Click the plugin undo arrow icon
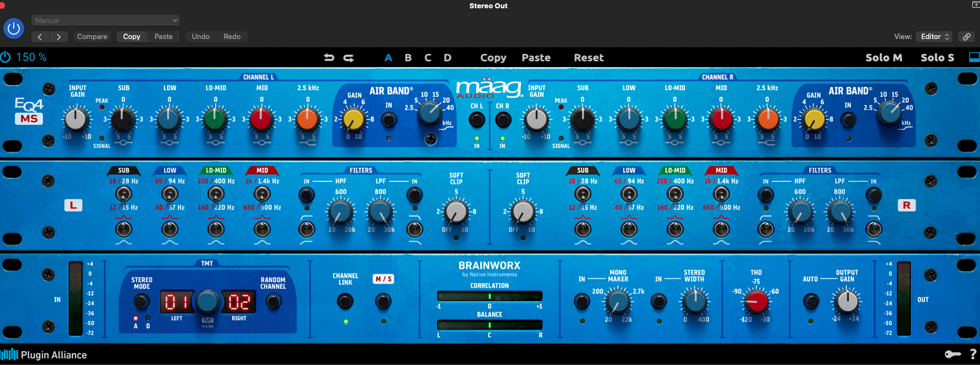Viewport: 980px width, 365px height. click(329, 58)
